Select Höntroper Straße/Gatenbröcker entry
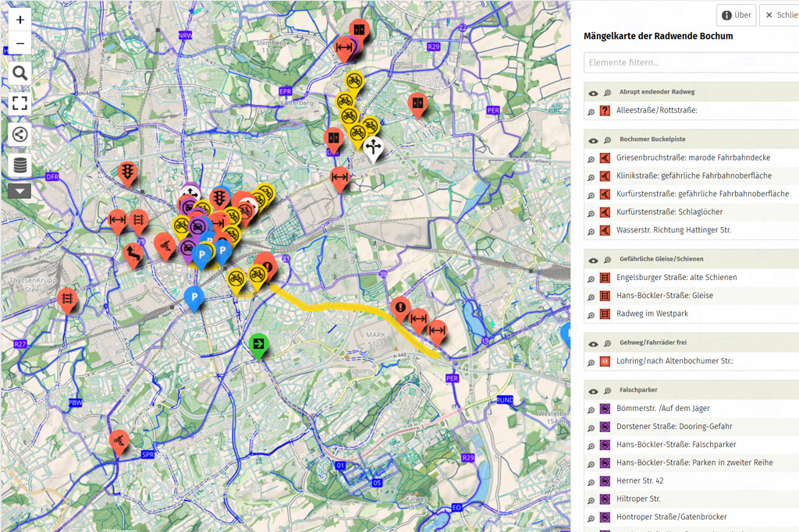This screenshot has height=532, width=799. coord(672,516)
